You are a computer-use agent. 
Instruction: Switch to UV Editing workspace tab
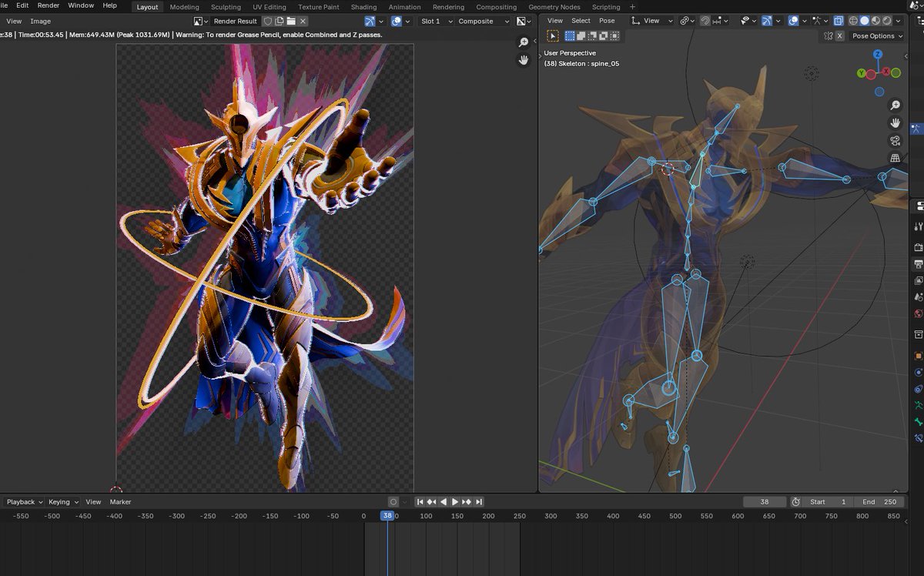point(269,7)
